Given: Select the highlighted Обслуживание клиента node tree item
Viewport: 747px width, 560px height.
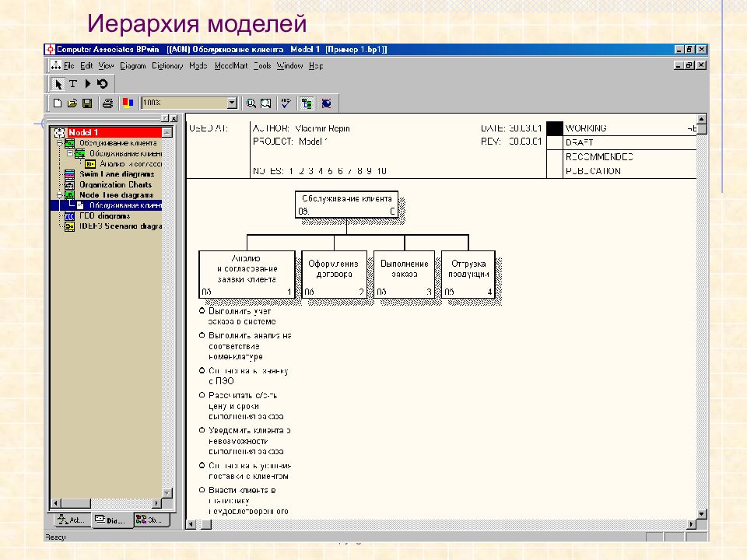Looking at the screenshot, I should coord(125,205).
